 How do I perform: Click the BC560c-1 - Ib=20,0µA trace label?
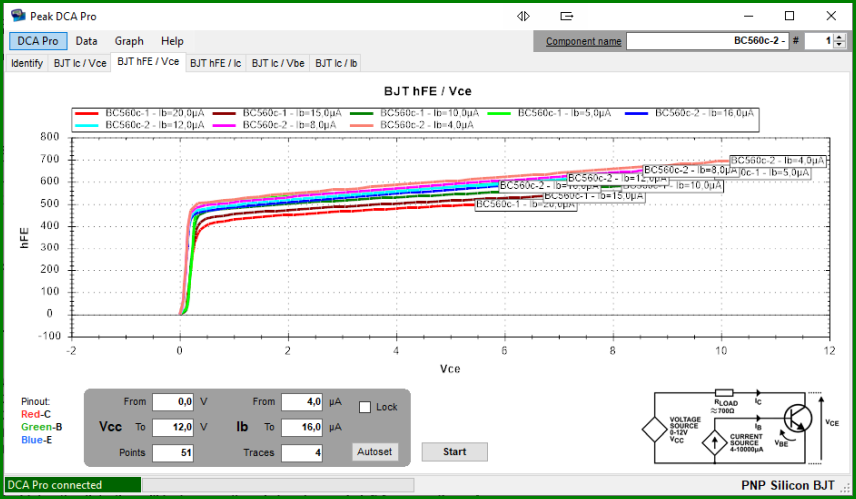[525, 204]
